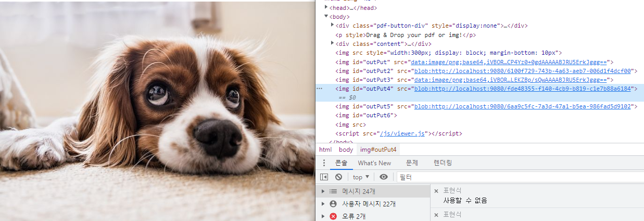This screenshot has width=644, height=221.
Task: Open the 문제 drawer tab
Action: pos(412,163)
